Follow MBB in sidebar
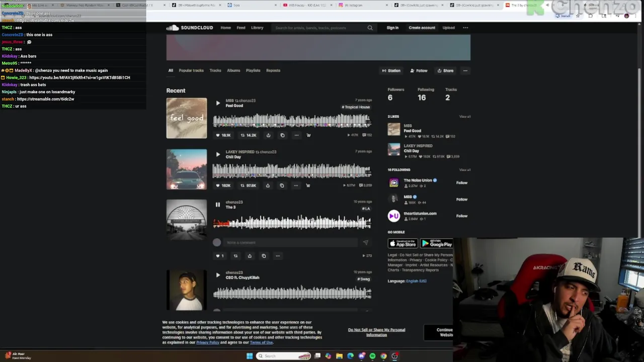Image resolution: width=644 pixels, height=362 pixels. (462, 200)
